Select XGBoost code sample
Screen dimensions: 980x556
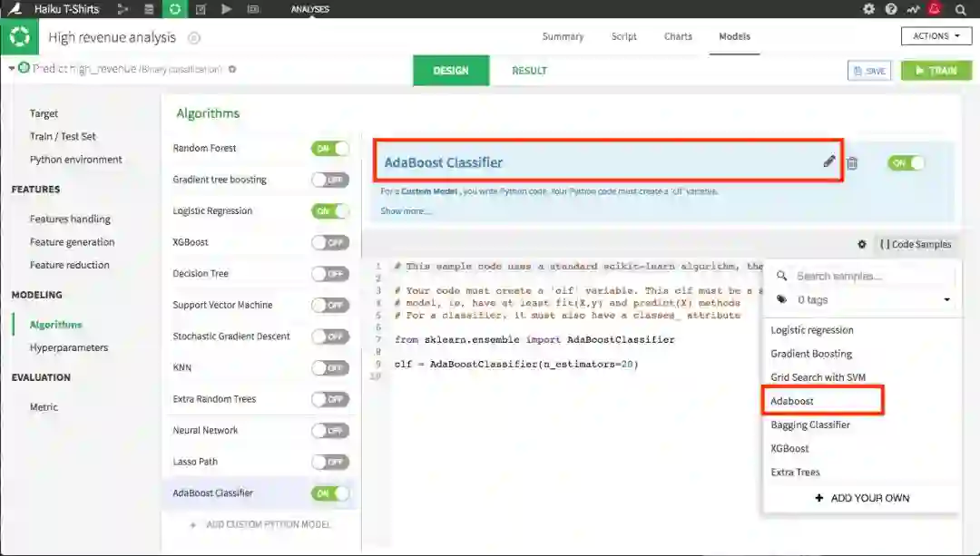[789, 449]
